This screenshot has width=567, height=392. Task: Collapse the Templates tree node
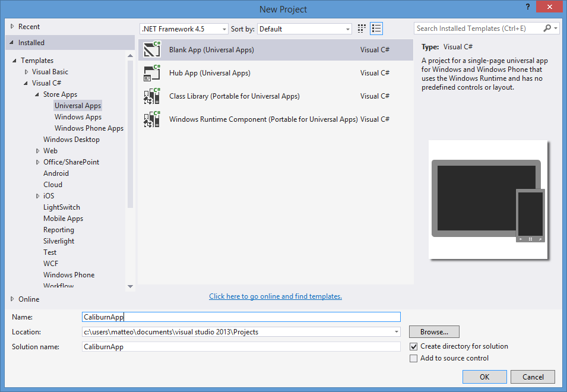[x=14, y=61]
